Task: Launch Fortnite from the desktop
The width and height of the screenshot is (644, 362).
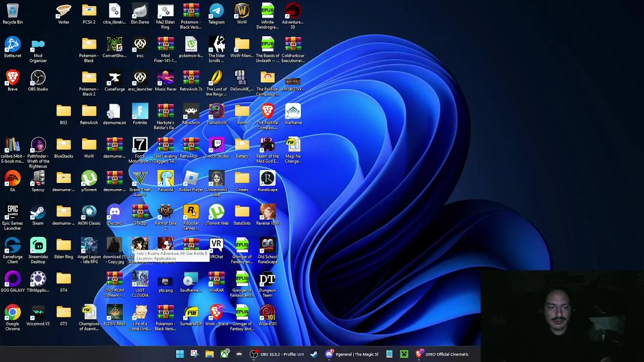Action: click(140, 115)
